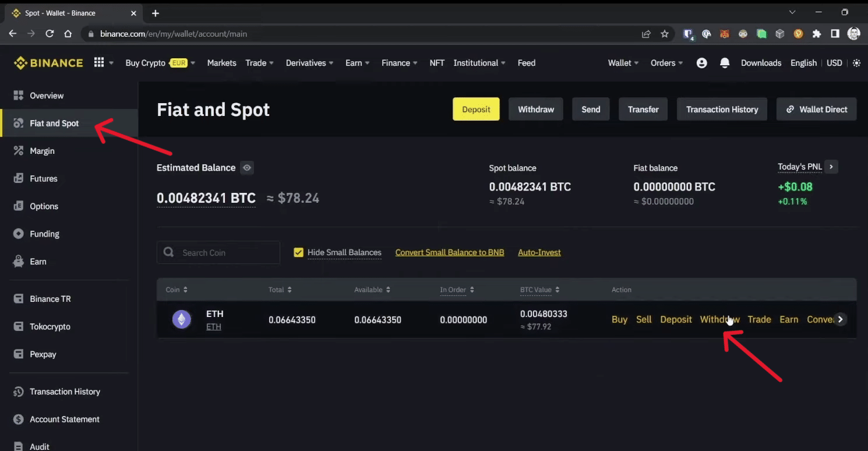Open the notifications bell
Image resolution: width=868 pixels, height=451 pixels.
pos(725,63)
